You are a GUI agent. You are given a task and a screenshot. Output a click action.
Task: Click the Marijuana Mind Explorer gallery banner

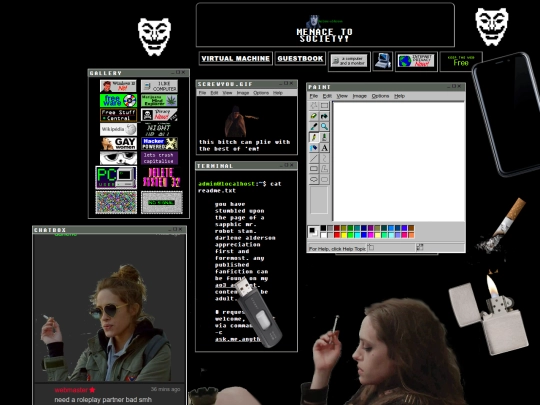[x=159, y=100]
